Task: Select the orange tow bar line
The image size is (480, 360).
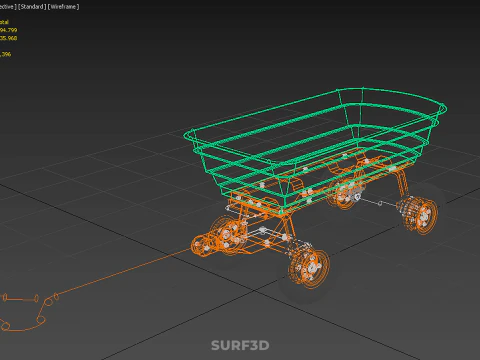Action: click(125, 271)
